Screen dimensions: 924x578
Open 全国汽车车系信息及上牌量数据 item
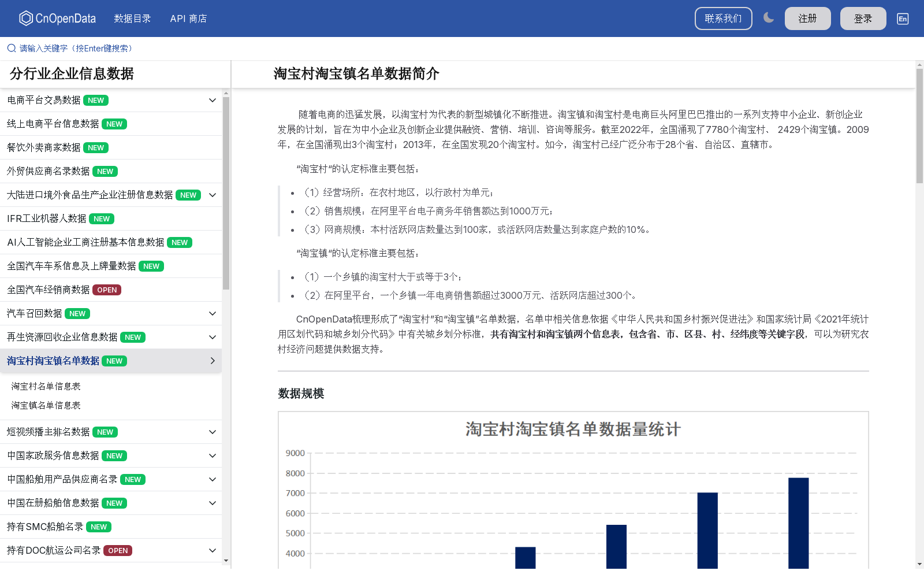click(x=111, y=266)
